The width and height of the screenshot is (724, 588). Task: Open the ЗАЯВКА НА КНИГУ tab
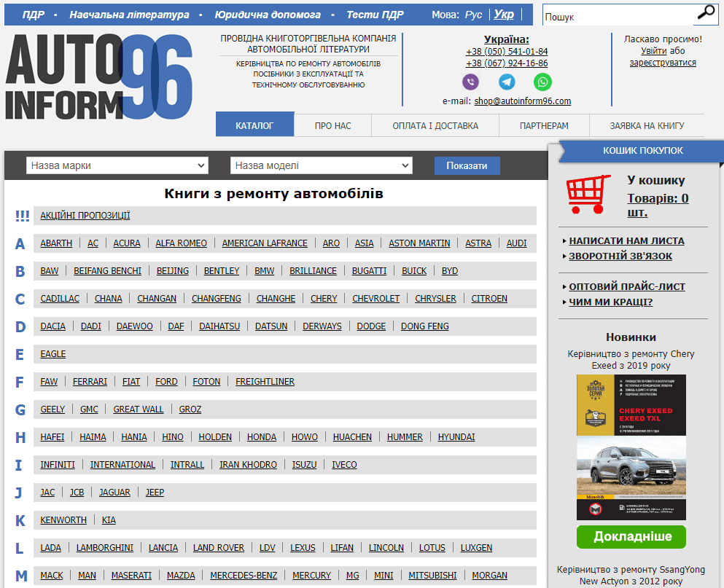(x=647, y=125)
